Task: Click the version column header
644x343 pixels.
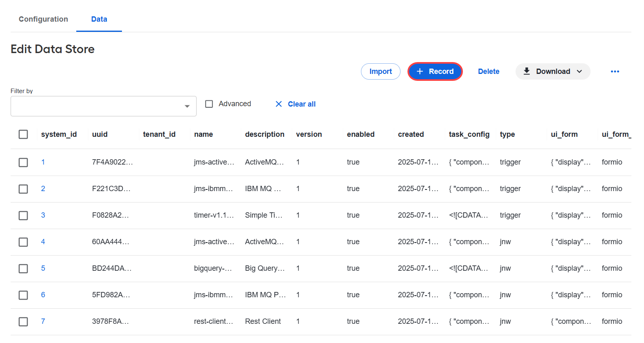Action: click(x=309, y=134)
